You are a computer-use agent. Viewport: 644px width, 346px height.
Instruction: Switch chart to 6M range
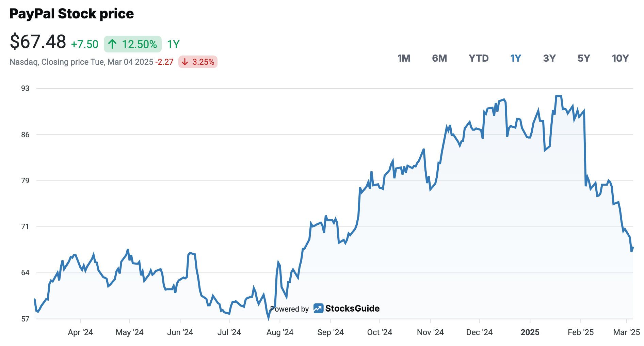coord(439,58)
